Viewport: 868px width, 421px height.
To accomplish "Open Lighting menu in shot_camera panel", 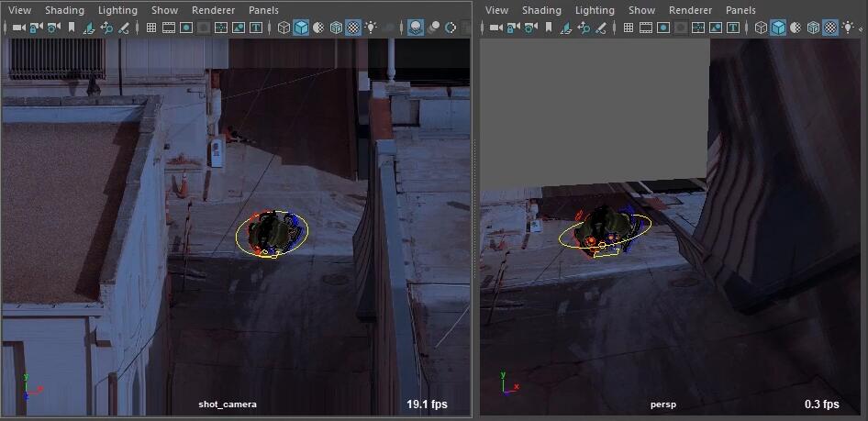I will [x=118, y=10].
